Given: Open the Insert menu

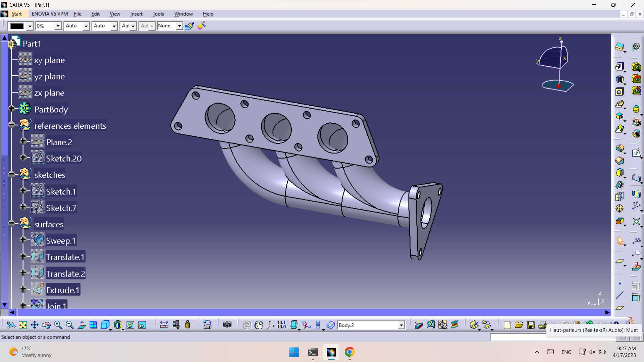Looking at the screenshot, I should pos(136,14).
